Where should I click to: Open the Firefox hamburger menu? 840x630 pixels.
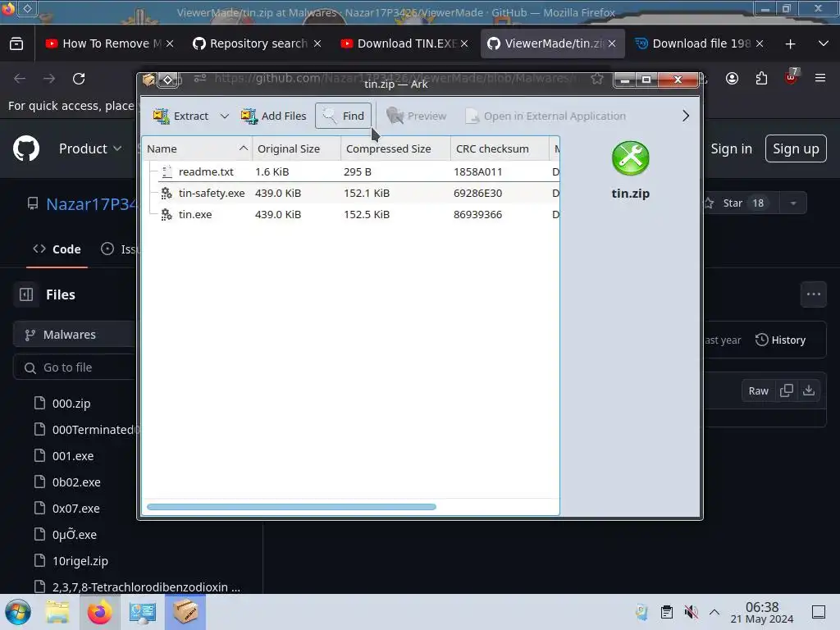[x=820, y=78]
